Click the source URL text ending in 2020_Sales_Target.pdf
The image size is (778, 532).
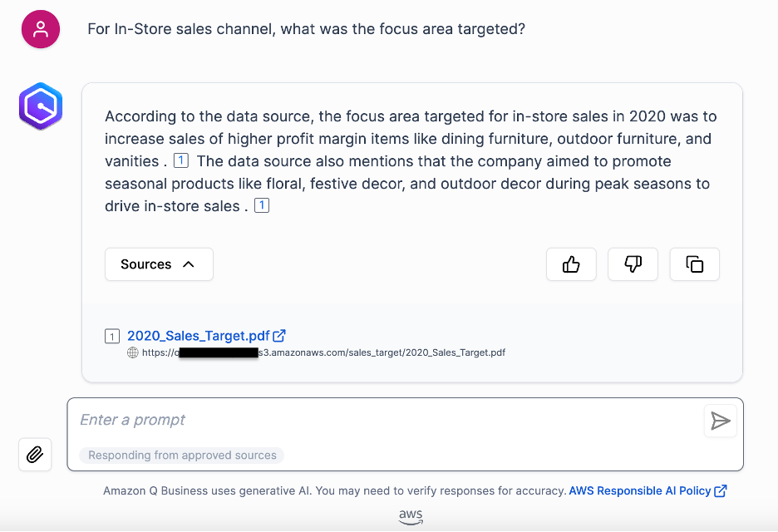323,352
